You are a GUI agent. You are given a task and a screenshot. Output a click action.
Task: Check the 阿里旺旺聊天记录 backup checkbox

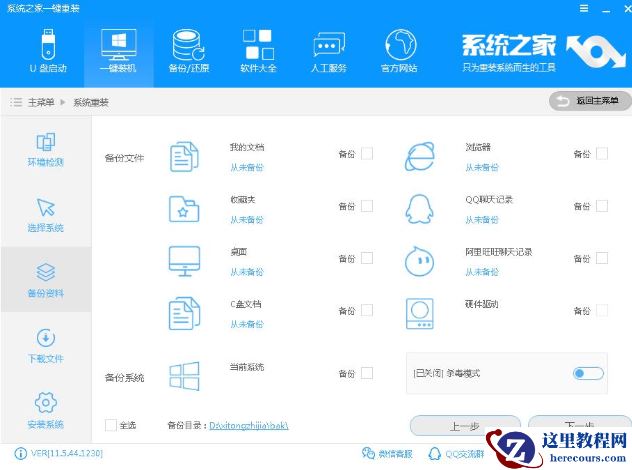coord(602,258)
